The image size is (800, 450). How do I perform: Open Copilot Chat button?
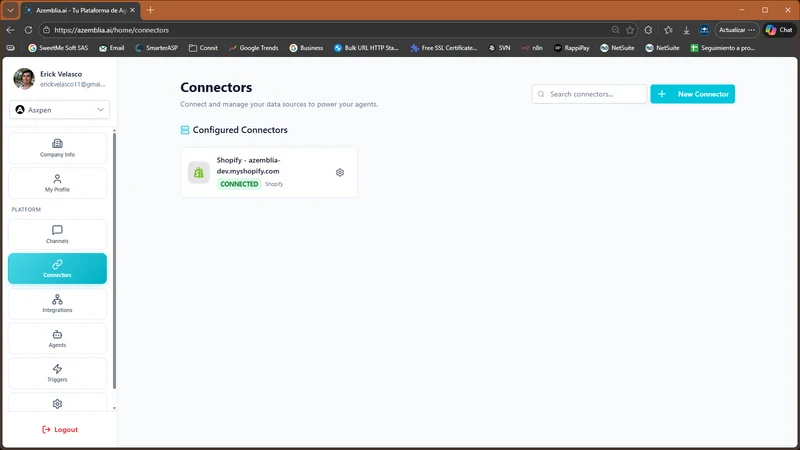779,30
